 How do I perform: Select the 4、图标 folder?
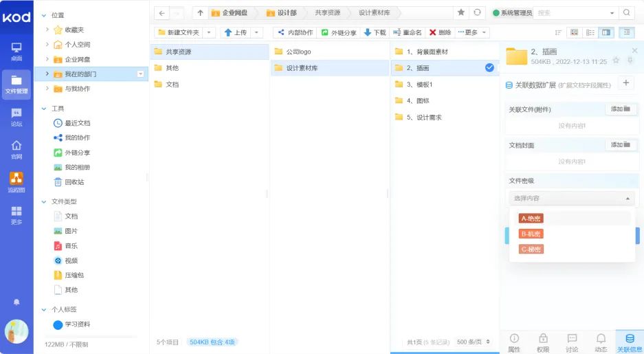point(445,100)
